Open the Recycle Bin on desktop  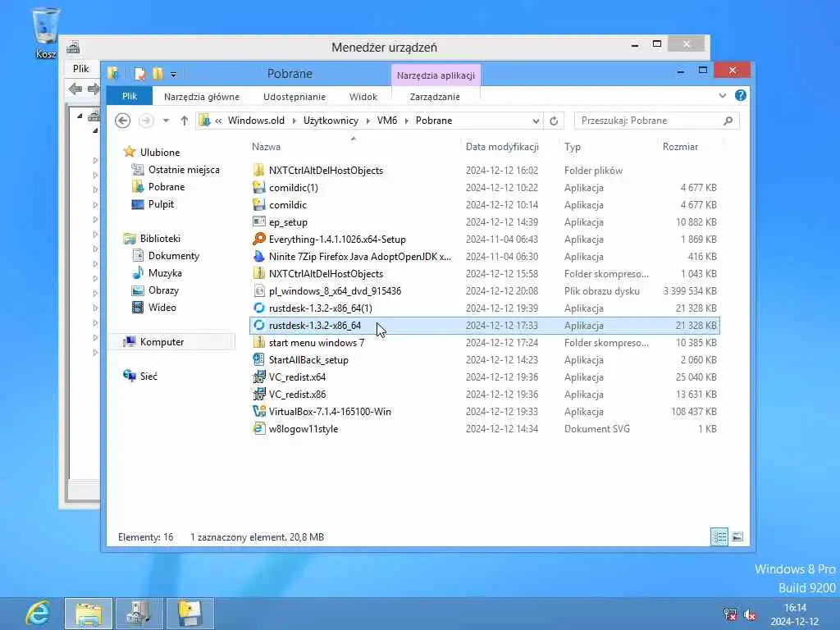(46, 32)
